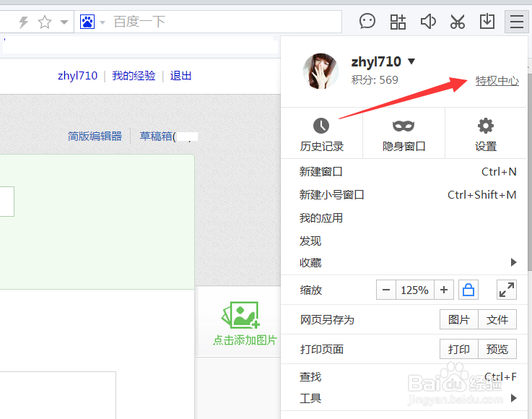
Task: Open the chat bubble icon in toolbar
Action: (x=367, y=22)
